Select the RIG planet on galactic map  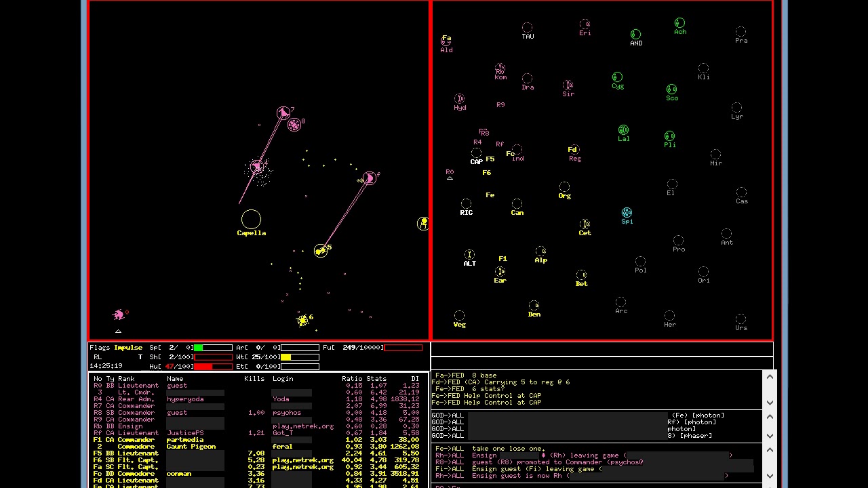coord(466,204)
